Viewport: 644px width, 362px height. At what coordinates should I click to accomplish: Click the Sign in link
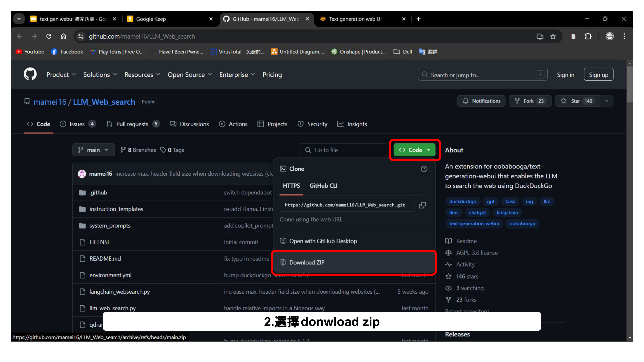(x=565, y=75)
